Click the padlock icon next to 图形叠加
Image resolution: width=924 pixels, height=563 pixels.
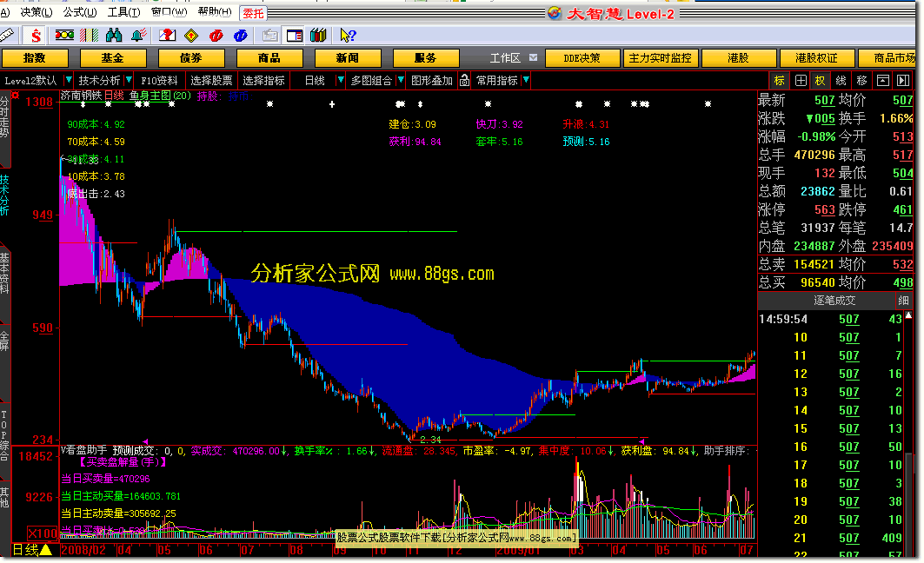point(464,81)
